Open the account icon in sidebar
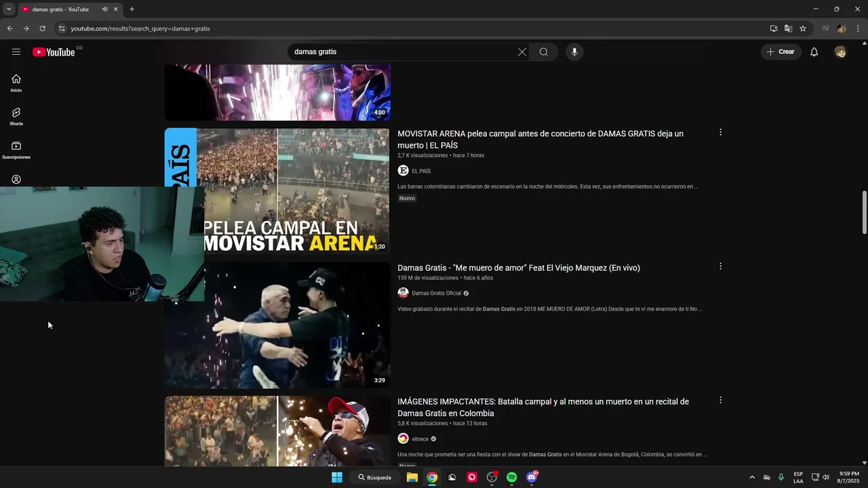 tap(16, 180)
